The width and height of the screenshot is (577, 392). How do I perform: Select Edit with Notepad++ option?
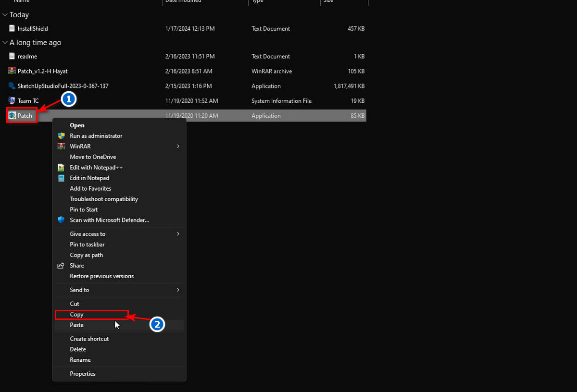pyautogui.click(x=96, y=168)
